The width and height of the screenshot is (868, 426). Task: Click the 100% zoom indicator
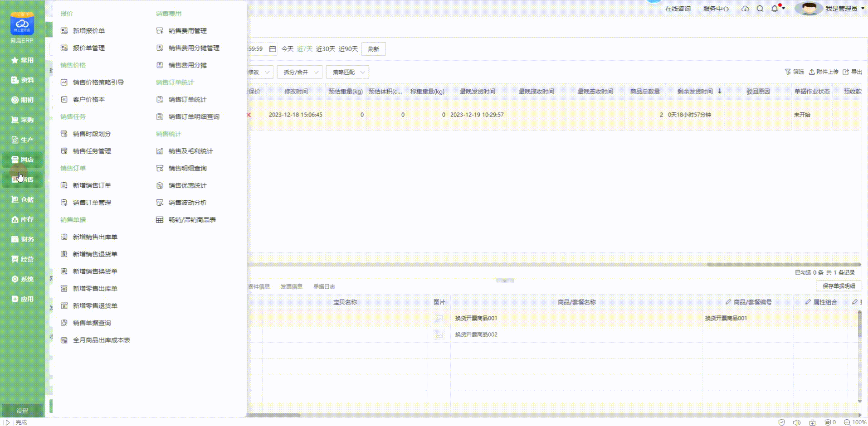click(x=855, y=422)
